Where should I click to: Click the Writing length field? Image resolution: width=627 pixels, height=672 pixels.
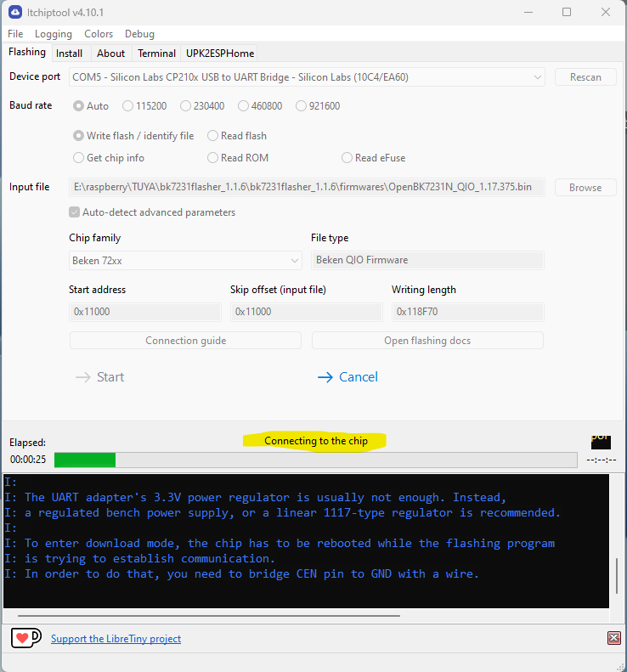[467, 312]
